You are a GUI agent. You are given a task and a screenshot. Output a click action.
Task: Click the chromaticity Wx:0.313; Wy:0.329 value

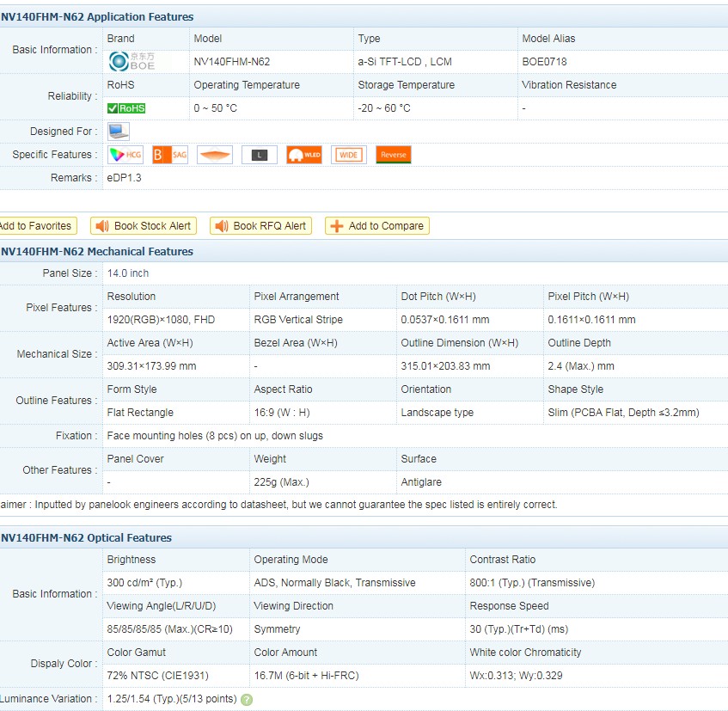pos(516,676)
